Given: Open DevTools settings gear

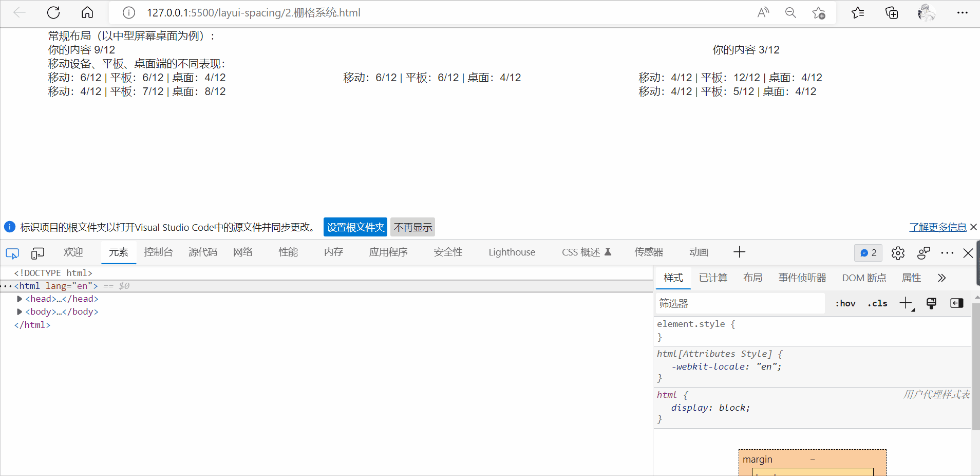Looking at the screenshot, I should [x=898, y=253].
